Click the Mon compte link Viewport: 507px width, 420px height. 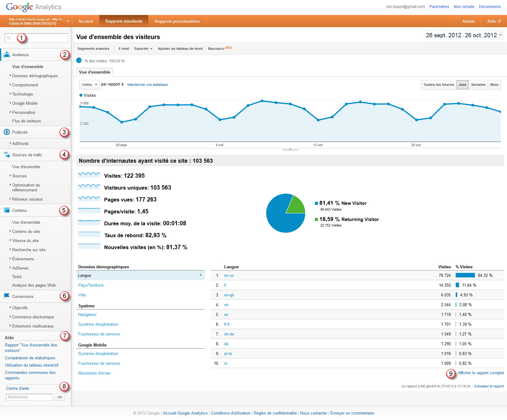(464, 6)
